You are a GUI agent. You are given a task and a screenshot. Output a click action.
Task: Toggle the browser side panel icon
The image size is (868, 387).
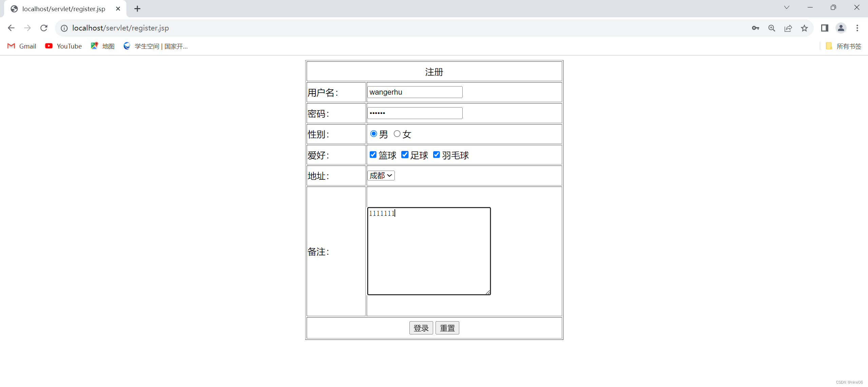825,28
